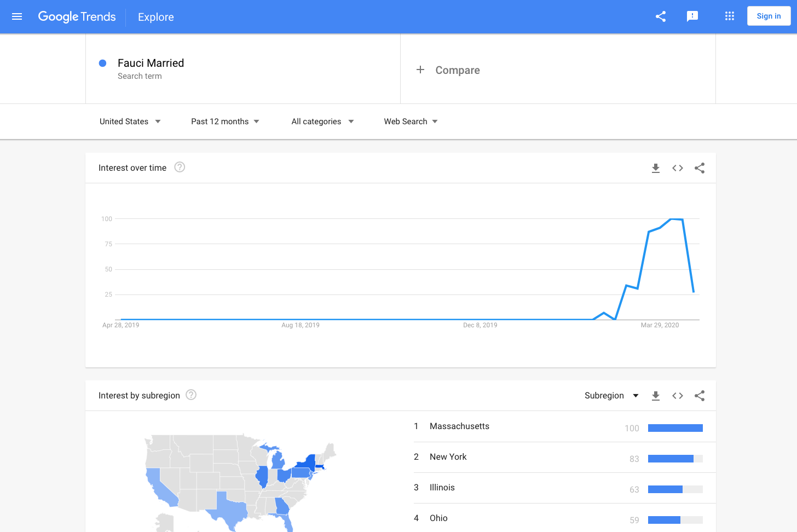
Task: Click California on the US map
Action: coord(161,487)
